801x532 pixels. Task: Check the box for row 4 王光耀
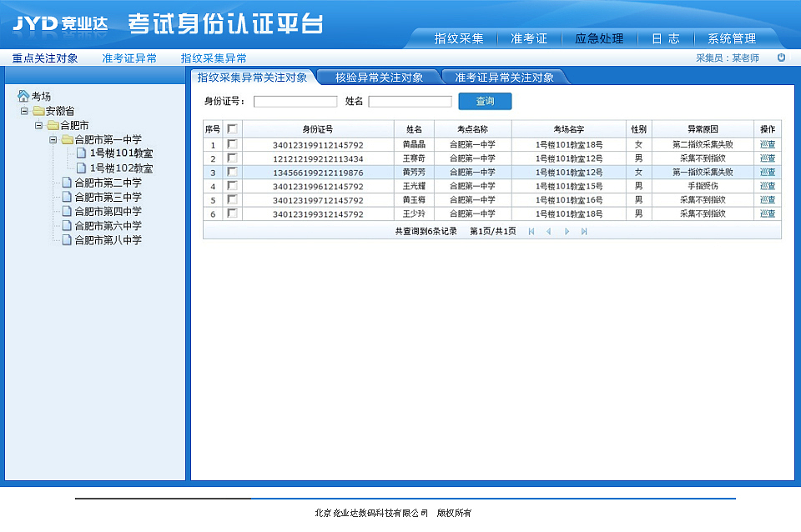point(232,185)
